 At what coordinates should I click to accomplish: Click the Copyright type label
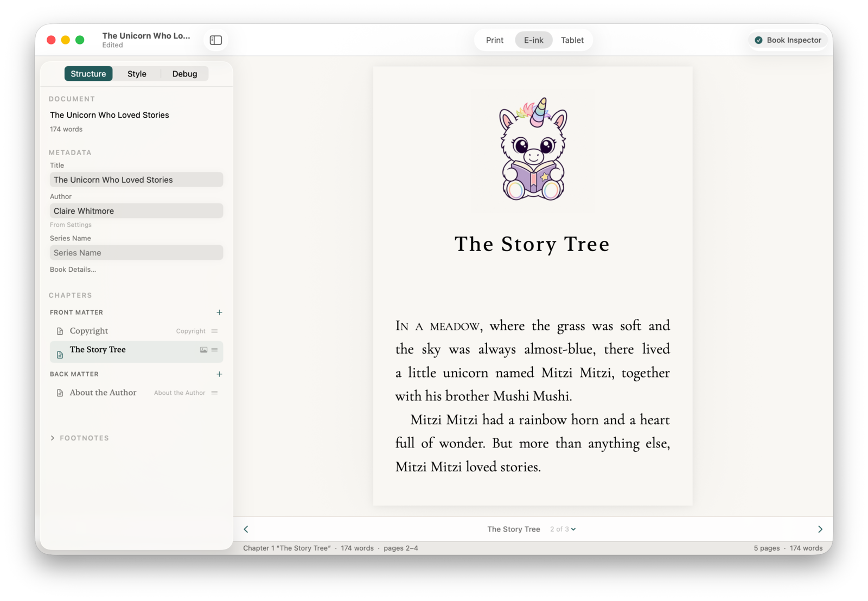(x=190, y=331)
